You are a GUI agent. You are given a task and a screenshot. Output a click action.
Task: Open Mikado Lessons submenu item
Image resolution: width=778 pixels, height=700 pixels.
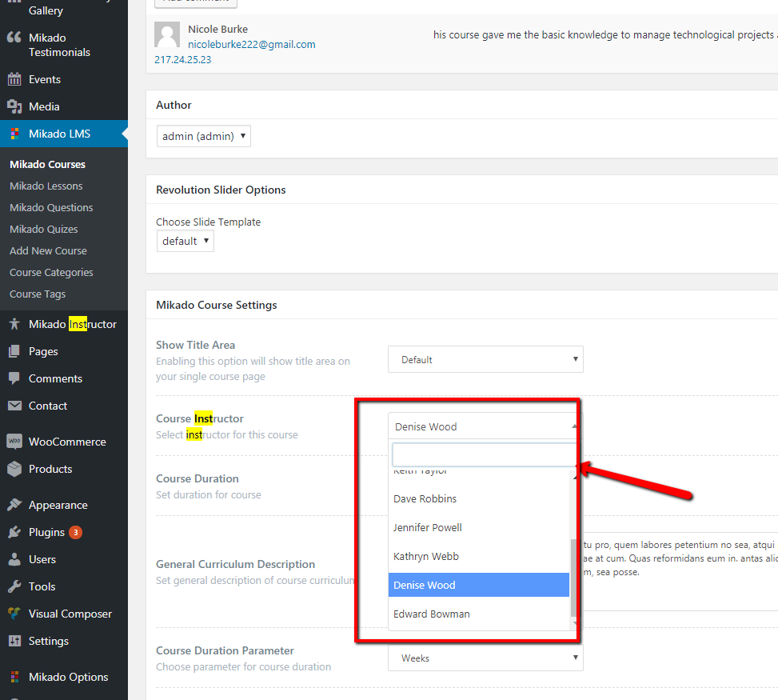click(46, 186)
